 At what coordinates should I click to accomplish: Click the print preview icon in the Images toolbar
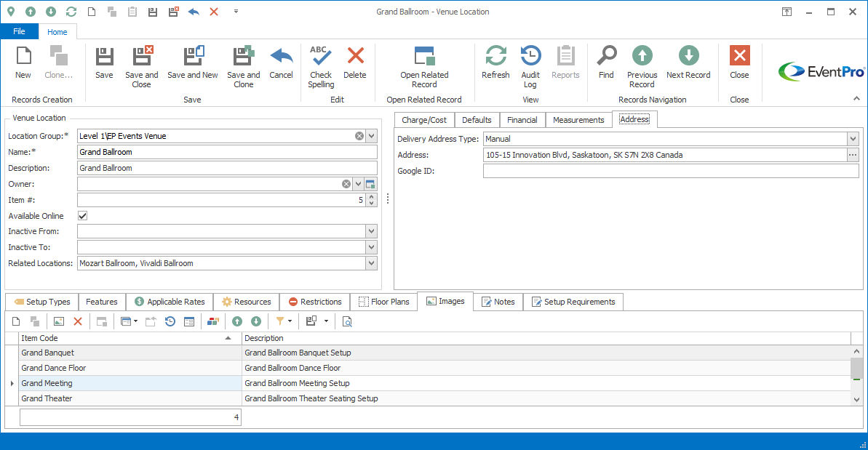(x=347, y=322)
